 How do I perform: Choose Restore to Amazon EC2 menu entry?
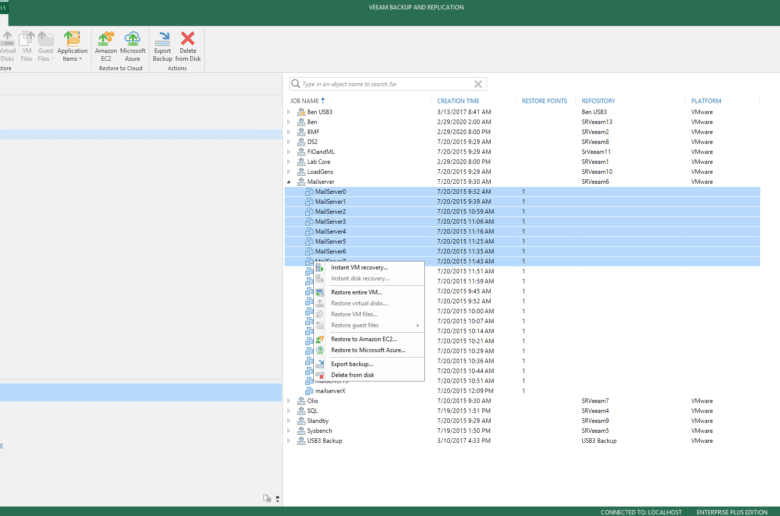369,339
